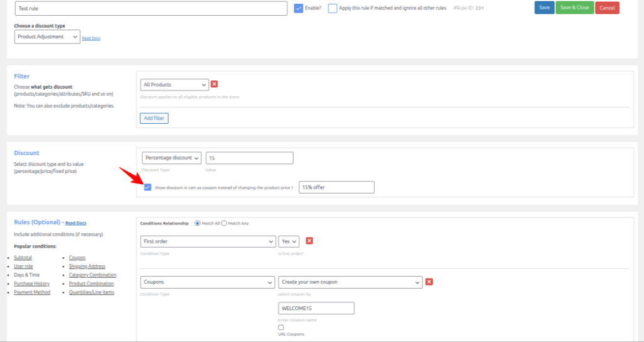Image resolution: width=644 pixels, height=342 pixels.
Task: Click the Quantities/Line items condition link
Action: click(x=92, y=292)
